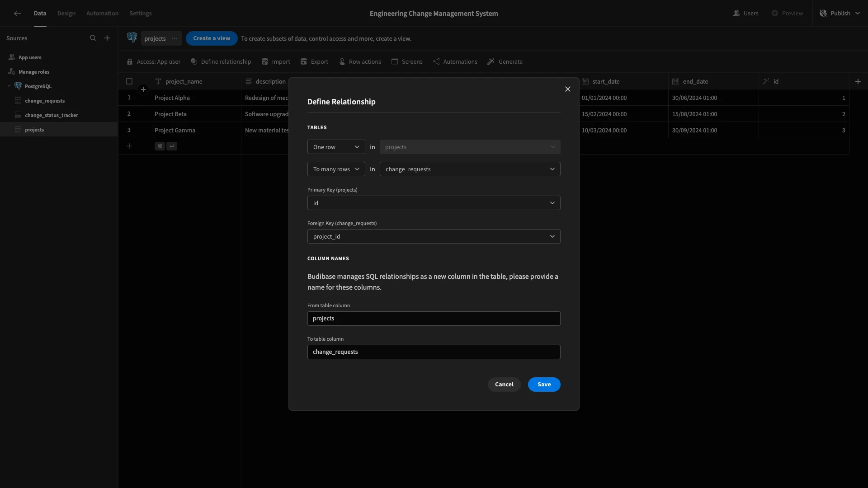Go back using the left arrow icon
This screenshot has height=488, width=868.
(17, 14)
